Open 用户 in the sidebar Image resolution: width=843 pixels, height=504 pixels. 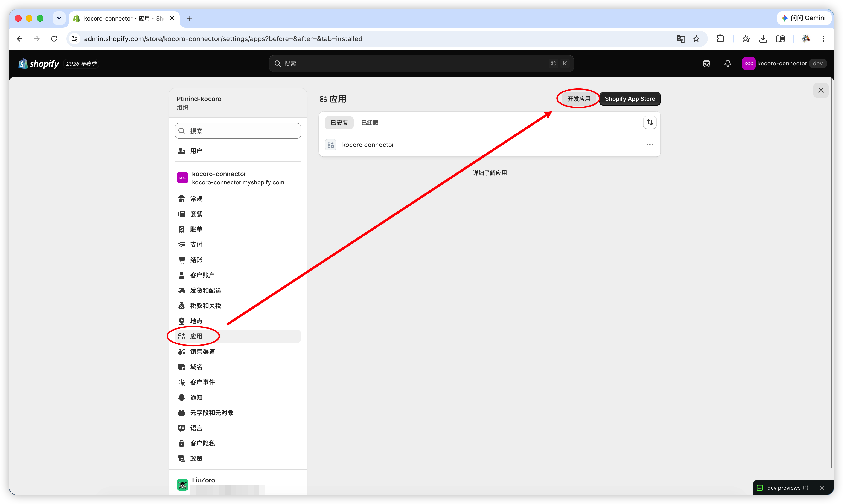(x=238, y=151)
